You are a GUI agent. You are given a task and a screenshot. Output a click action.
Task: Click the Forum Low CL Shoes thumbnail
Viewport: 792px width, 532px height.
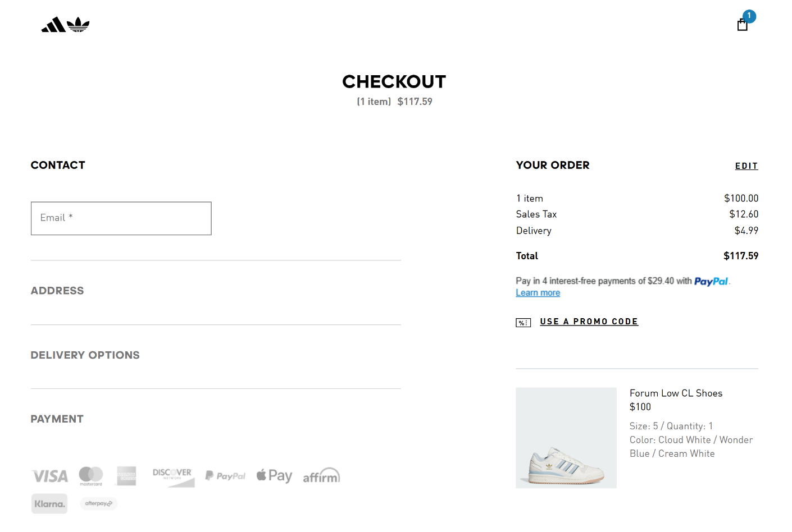coord(566,438)
